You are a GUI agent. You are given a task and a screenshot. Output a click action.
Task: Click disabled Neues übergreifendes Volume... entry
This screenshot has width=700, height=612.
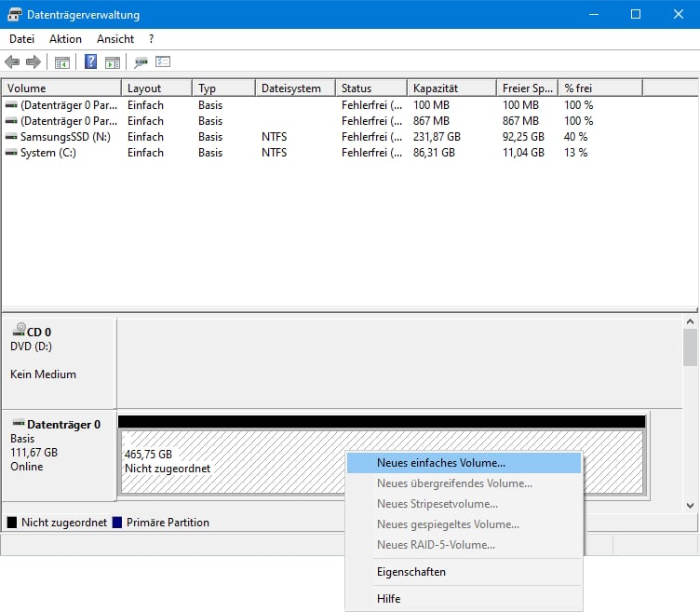click(x=464, y=483)
